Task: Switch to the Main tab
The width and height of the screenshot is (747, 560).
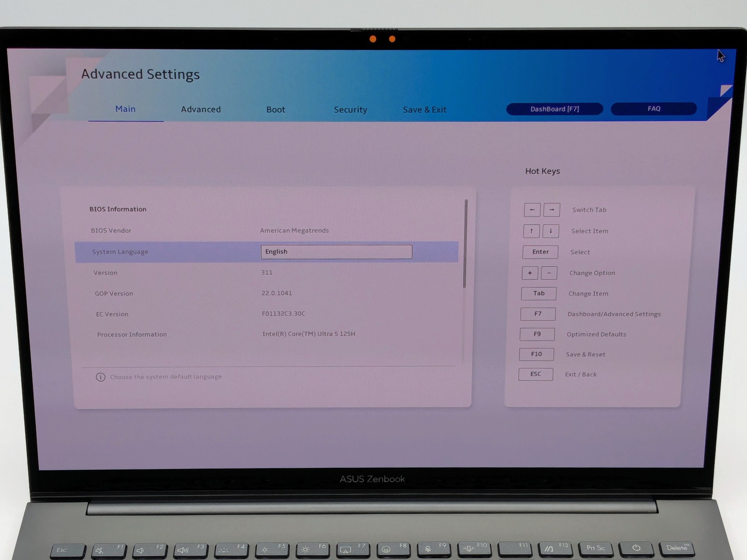Action: (x=125, y=109)
